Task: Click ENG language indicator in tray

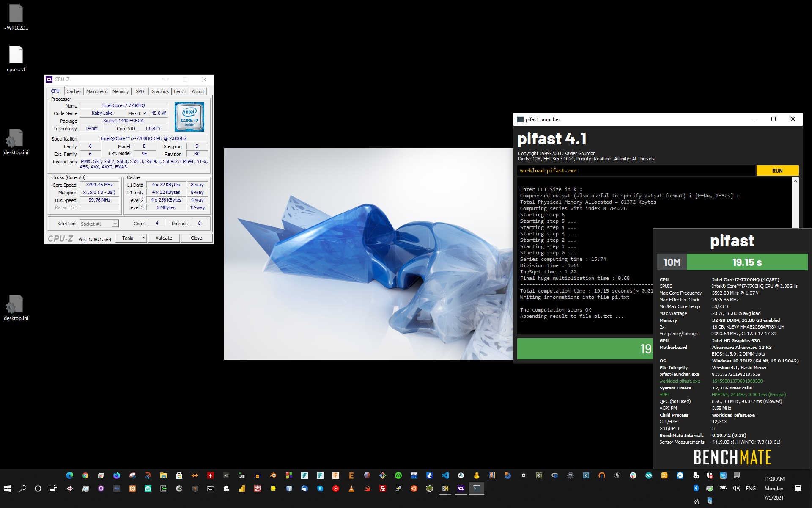Action: pyautogui.click(x=751, y=488)
